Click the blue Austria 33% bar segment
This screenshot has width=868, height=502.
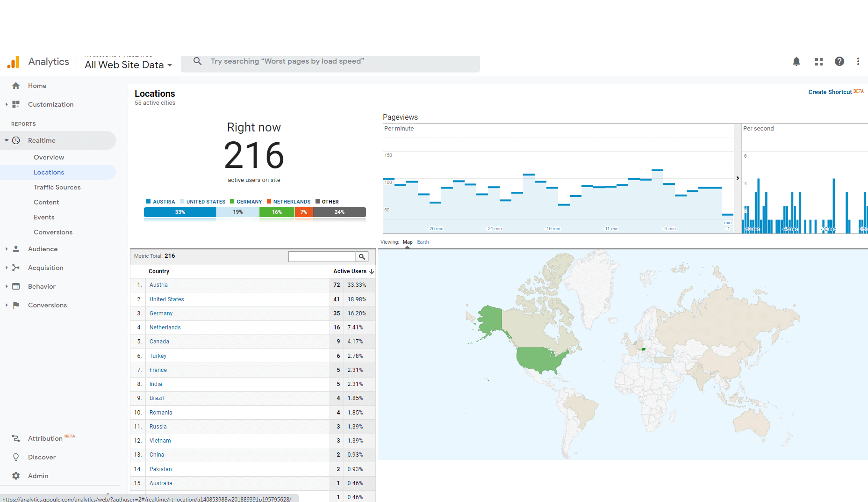180,212
